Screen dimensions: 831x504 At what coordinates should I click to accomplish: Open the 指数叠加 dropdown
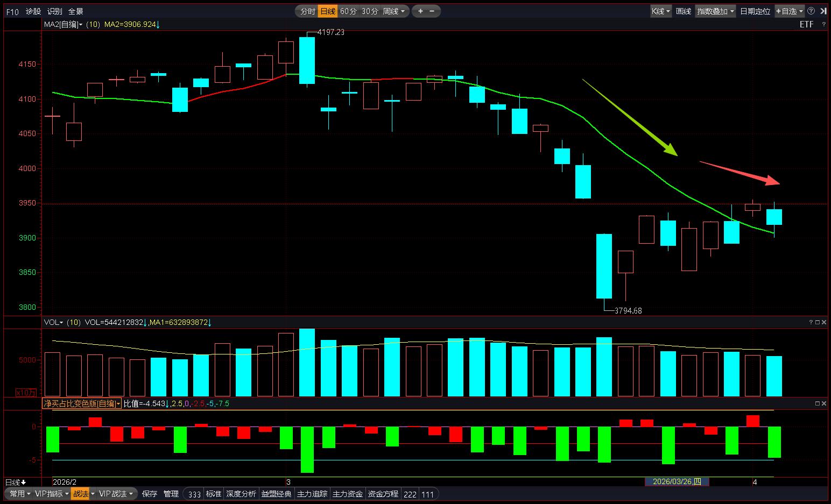pyautogui.click(x=715, y=11)
